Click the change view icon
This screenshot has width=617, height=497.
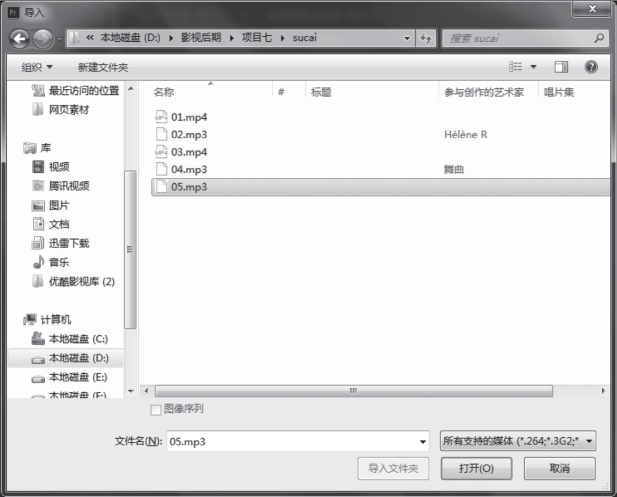pyautogui.click(x=515, y=67)
